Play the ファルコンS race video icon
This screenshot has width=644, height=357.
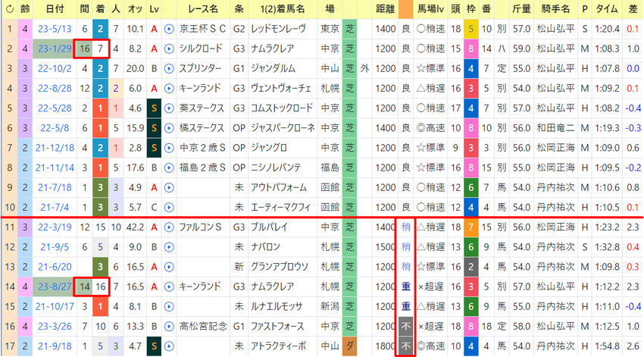pos(169,227)
